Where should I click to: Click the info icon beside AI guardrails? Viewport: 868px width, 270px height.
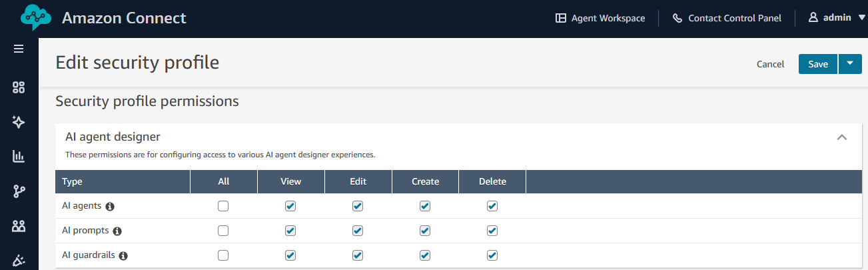123,255
